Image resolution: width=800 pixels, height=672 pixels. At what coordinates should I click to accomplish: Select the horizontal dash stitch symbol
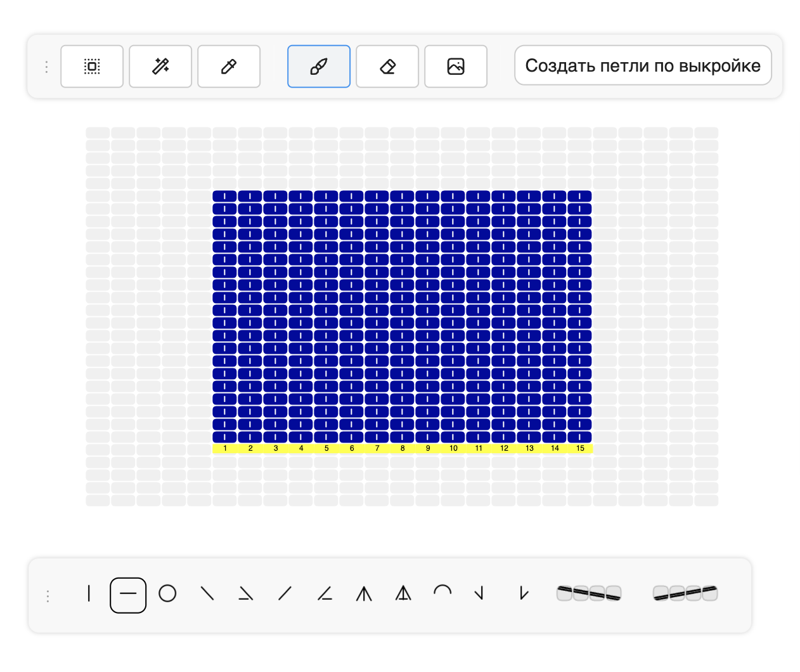click(128, 595)
